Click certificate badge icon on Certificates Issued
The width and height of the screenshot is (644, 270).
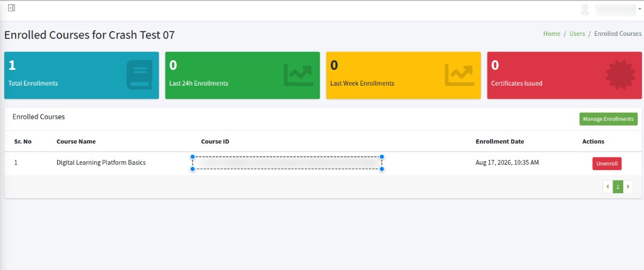coord(620,75)
